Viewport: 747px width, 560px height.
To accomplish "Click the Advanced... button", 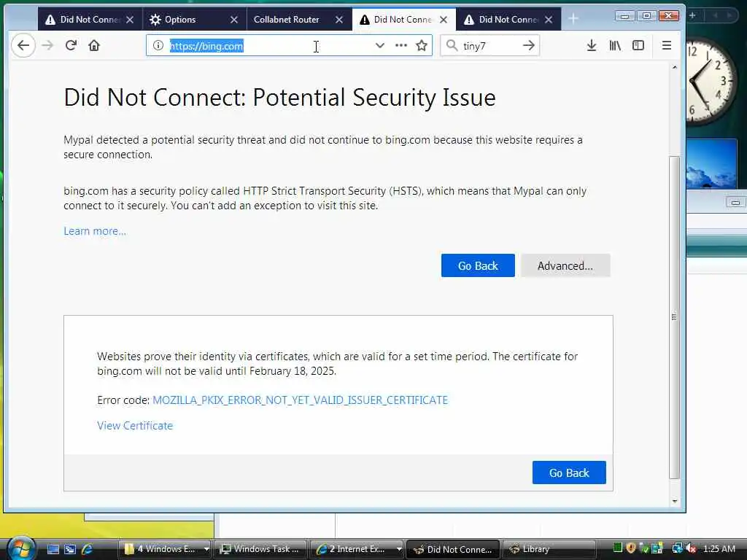I will pyautogui.click(x=565, y=265).
